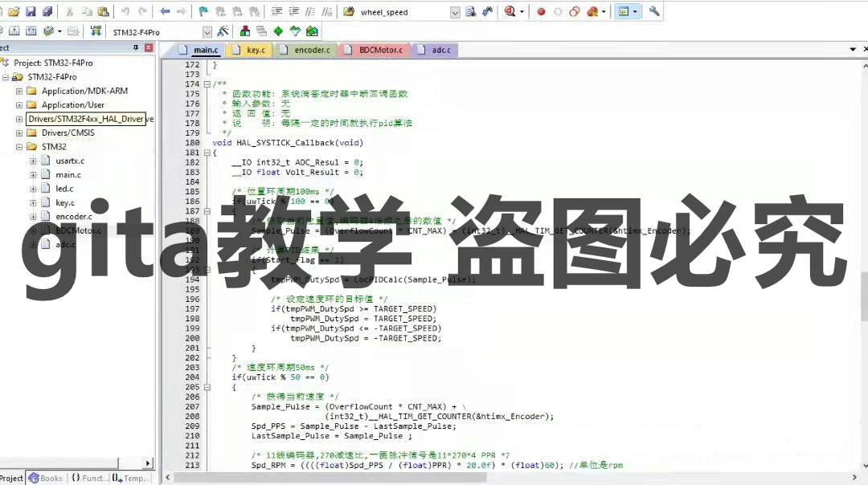Click the Save All icon

tap(47, 11)
